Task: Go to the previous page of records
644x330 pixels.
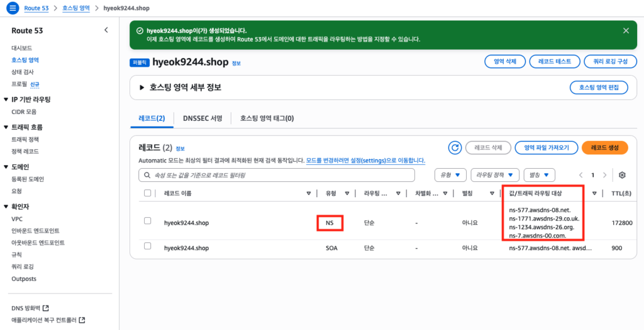Action: [x=580, y=174]
